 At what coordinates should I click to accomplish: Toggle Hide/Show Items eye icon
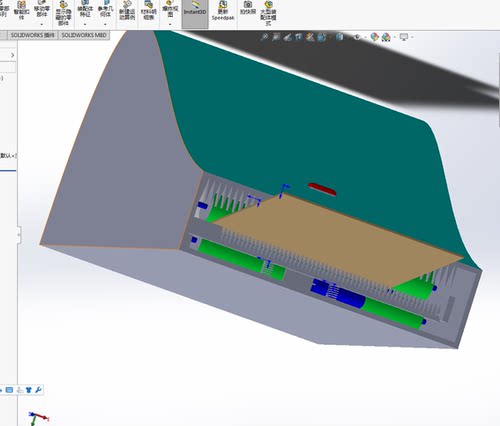[x=357, y=37]
